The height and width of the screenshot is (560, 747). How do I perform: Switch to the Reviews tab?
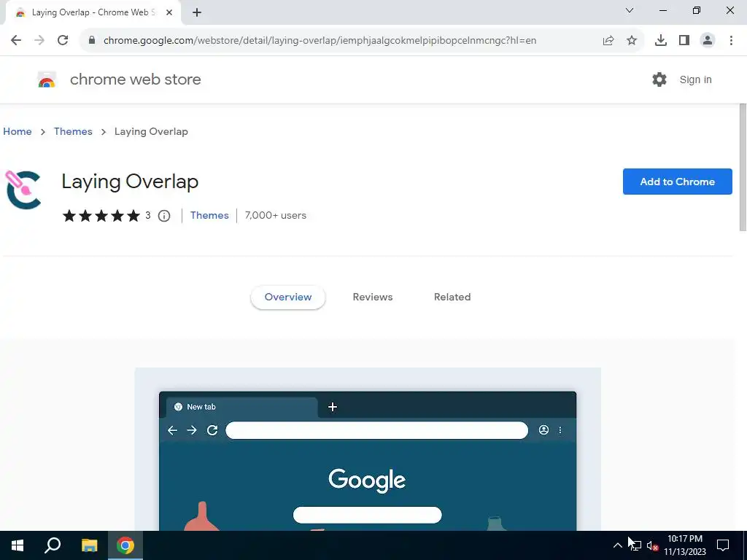(373, 297)
